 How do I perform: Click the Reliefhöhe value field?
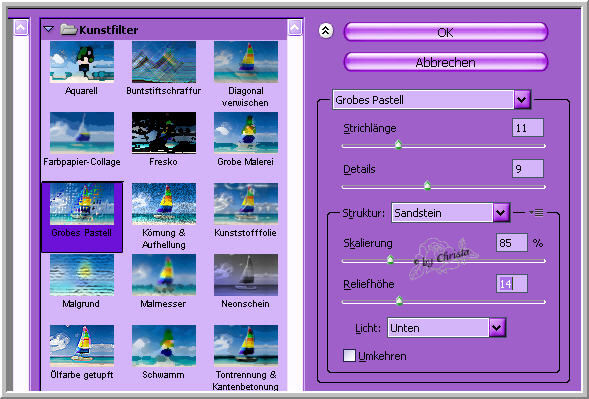512,284
